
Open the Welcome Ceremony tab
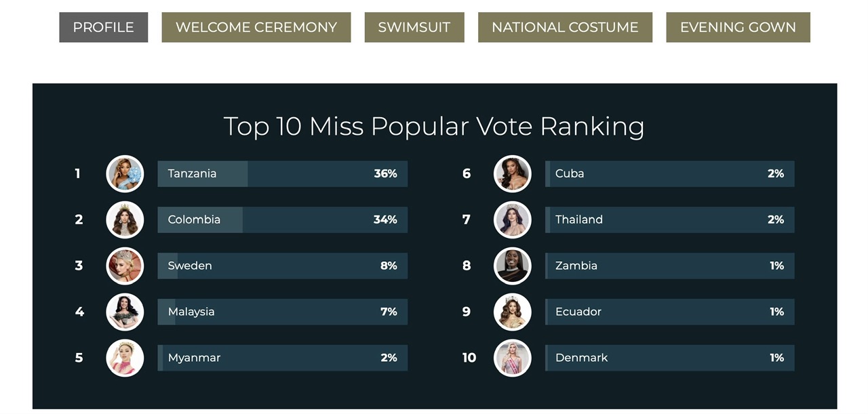tap(256, 28)
